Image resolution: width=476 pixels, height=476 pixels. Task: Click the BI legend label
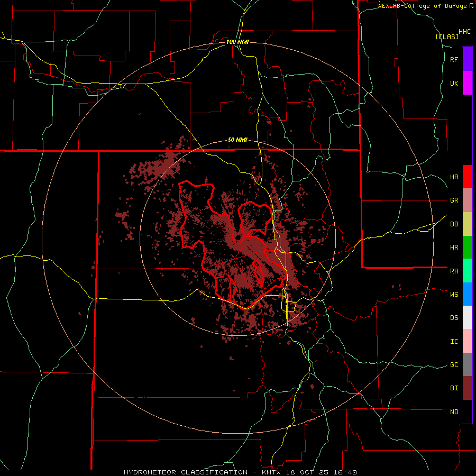454,388
